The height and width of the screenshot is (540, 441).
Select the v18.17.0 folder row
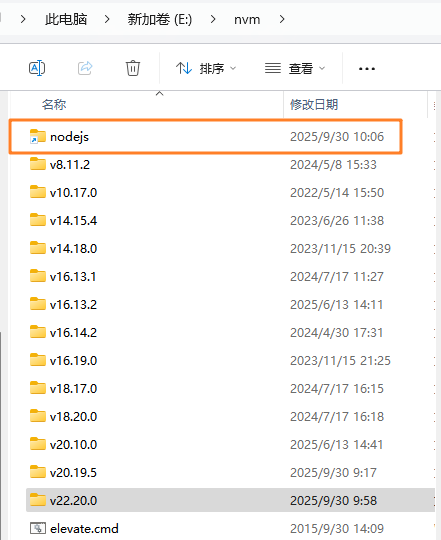click(x=231, y=388)
